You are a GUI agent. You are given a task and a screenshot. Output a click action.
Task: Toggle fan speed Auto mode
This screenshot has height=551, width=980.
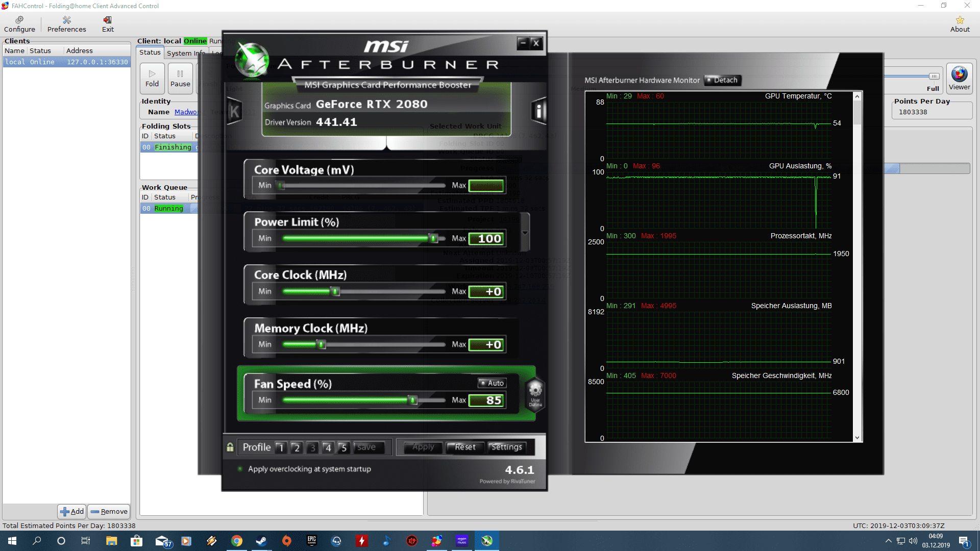[492, 383]
